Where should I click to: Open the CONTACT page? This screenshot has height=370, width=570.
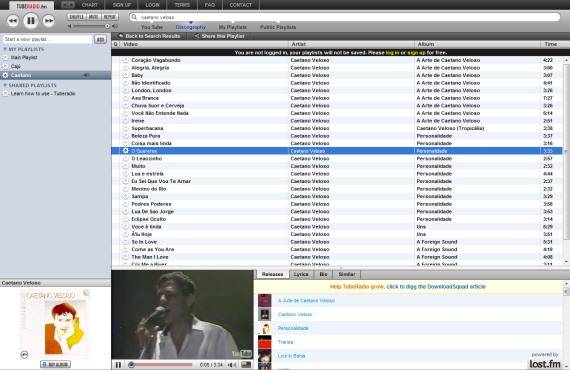[x=241, y=5]
